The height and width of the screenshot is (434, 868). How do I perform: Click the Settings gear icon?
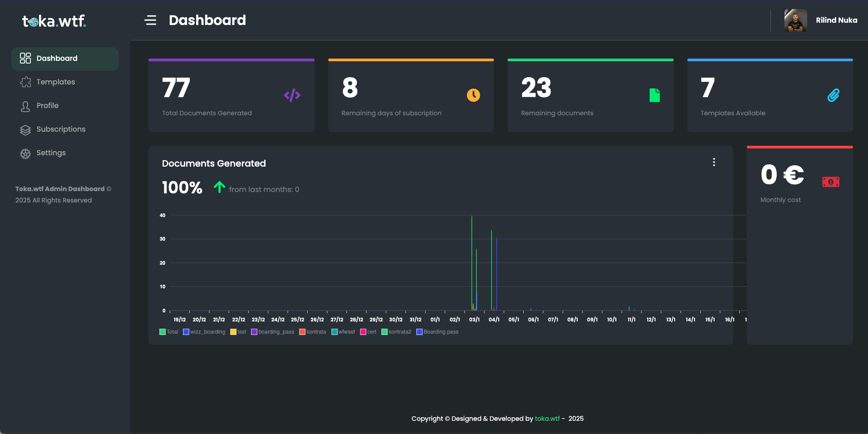pos(25,154)
